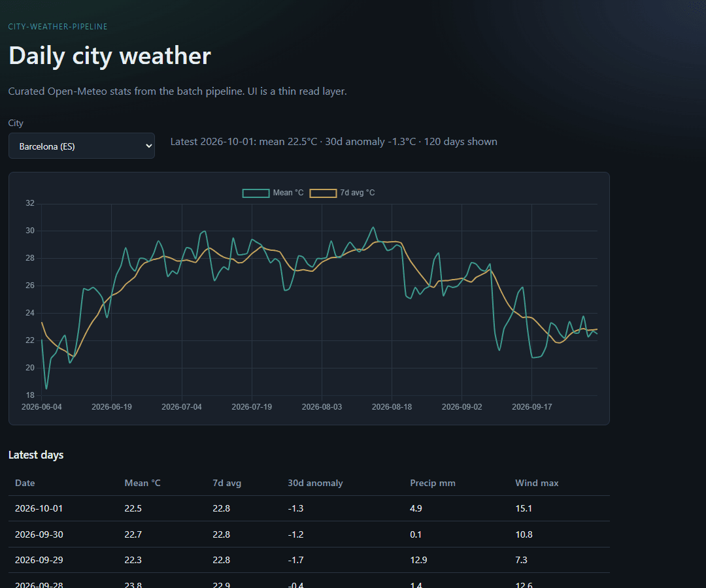The width and height of the screenshot is (706, 588).
Task: Click the 2026-09-17 x-axis label
Action: [x=531, y=406]
